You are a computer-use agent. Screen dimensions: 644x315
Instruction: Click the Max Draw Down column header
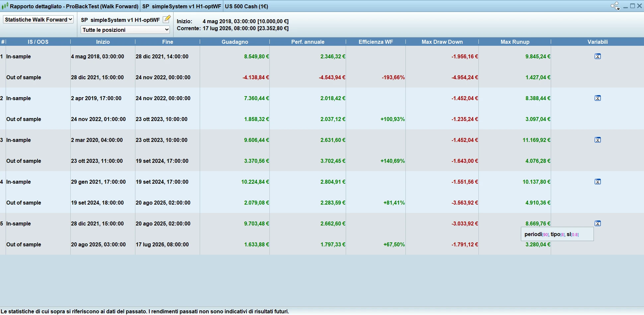click(442, 42)
